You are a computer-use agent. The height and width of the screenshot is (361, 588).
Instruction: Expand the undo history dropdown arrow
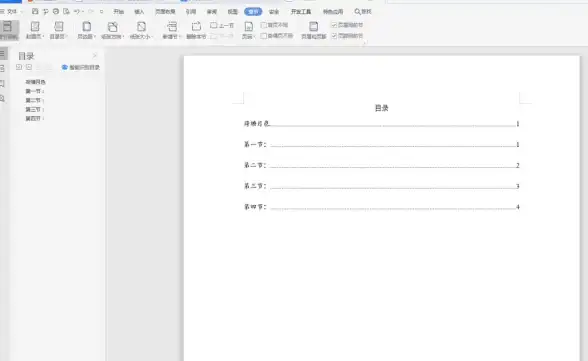pos(82,12)
